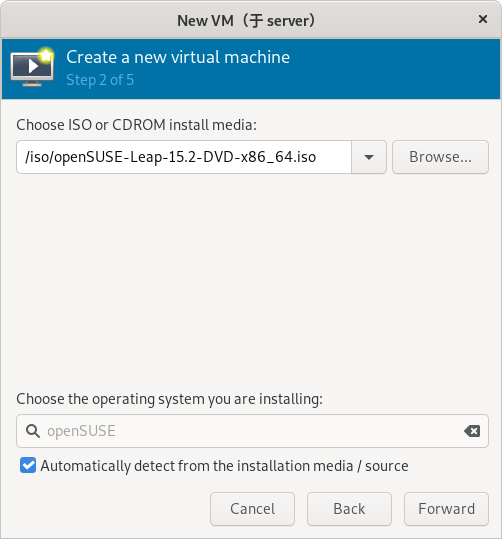Click the yellow star on the monitor icon
The width and height of the screenshot is (502, 539).
[46, 55]
